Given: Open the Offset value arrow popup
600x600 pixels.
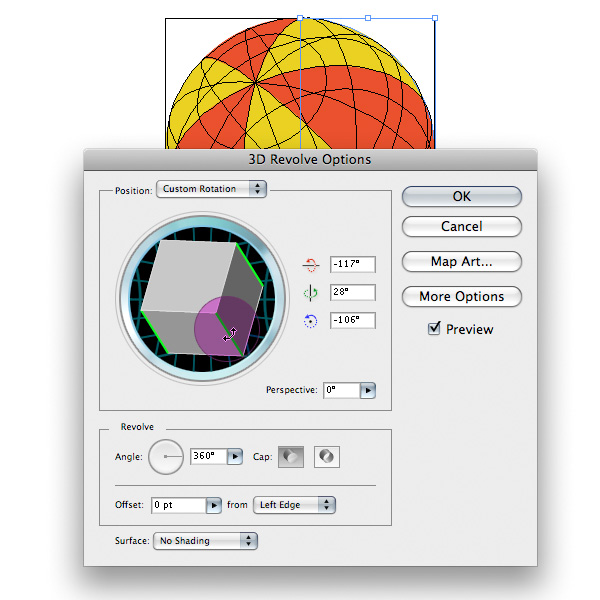Looking at the screenshot, I should tap(214, 505).
